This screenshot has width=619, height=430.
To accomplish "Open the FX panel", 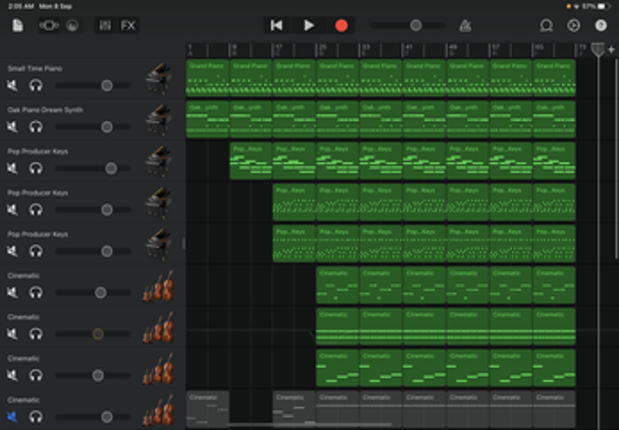I will [129, 25].
